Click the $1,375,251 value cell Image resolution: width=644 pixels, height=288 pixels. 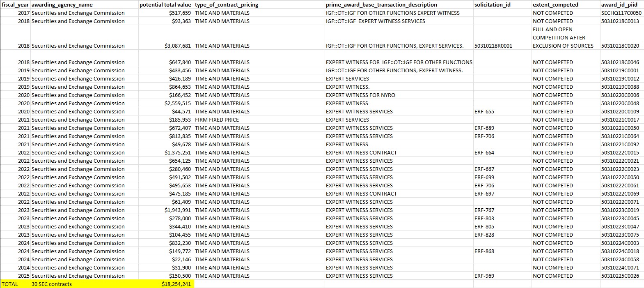166,152
